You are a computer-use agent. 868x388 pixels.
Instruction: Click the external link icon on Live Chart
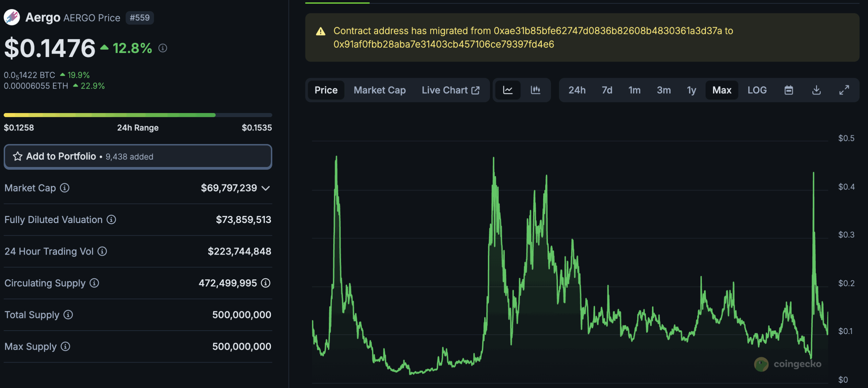[476, 90]
